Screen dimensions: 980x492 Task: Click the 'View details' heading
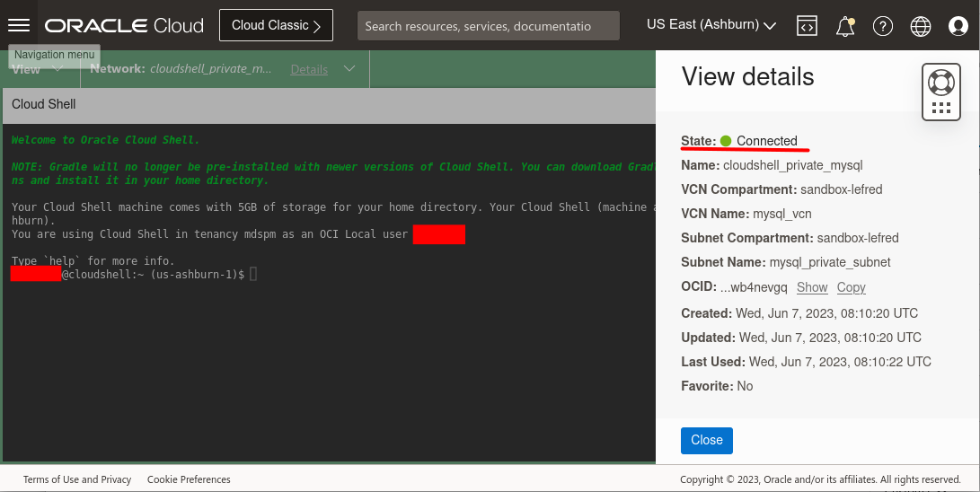747,77
